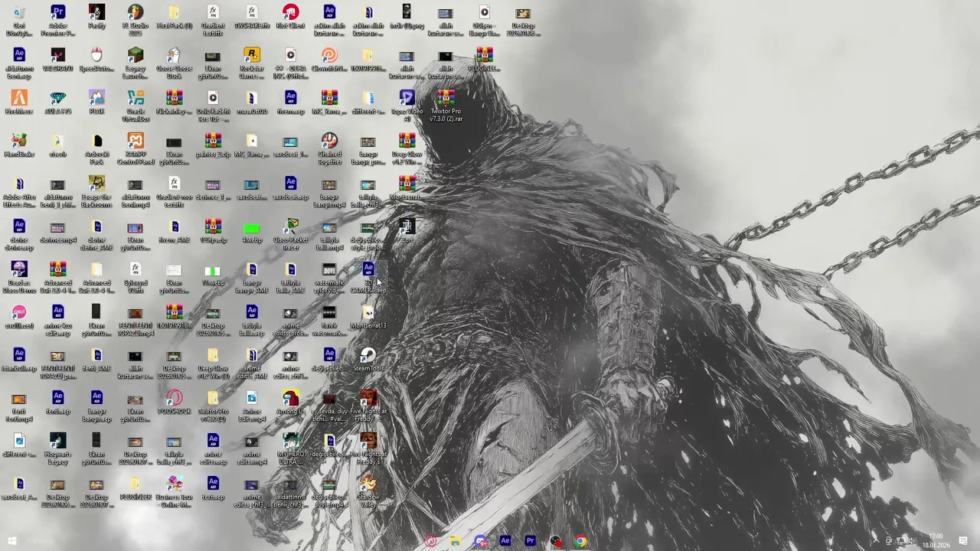Select the Twixtor Pro v7.3.0 (2).rar file
The height and width of the screenshot is (551, 980).
click(x=446, y=106)
